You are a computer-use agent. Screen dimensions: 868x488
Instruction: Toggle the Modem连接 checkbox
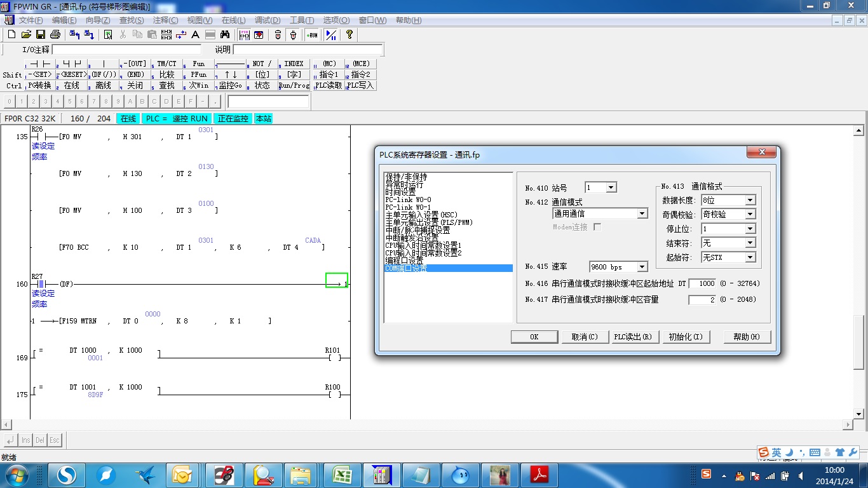[x=597, y=227]
